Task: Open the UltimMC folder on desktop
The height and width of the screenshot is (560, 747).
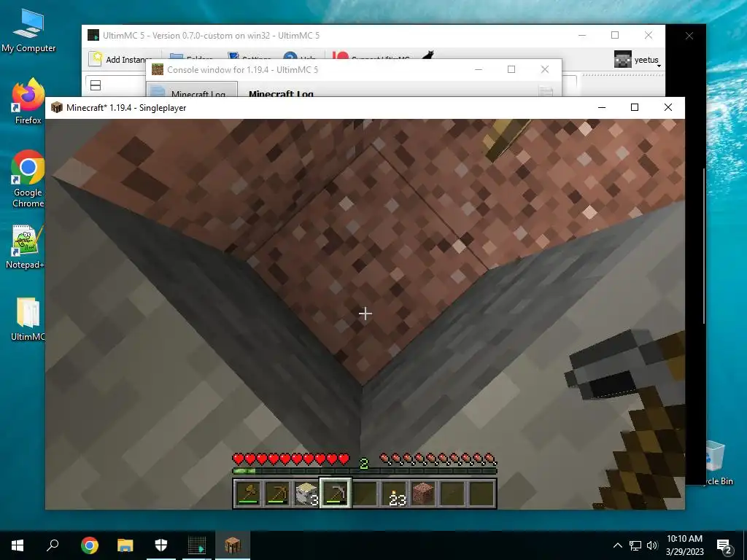Action: click(28, 319)
